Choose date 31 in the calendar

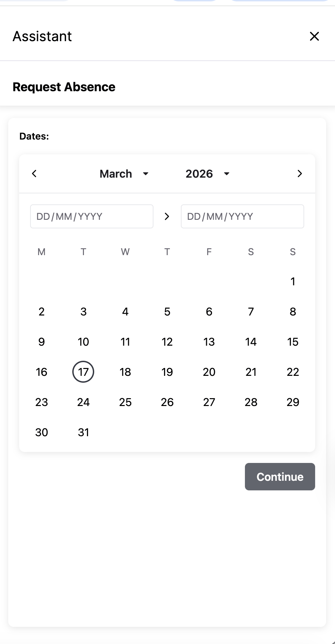pyautogui.click(x=83, y=432)
